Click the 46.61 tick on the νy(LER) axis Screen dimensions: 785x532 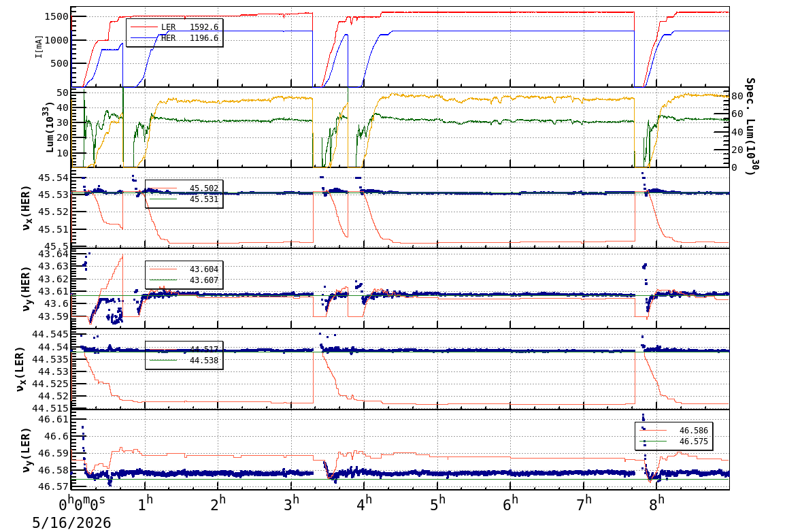(54, 419)
